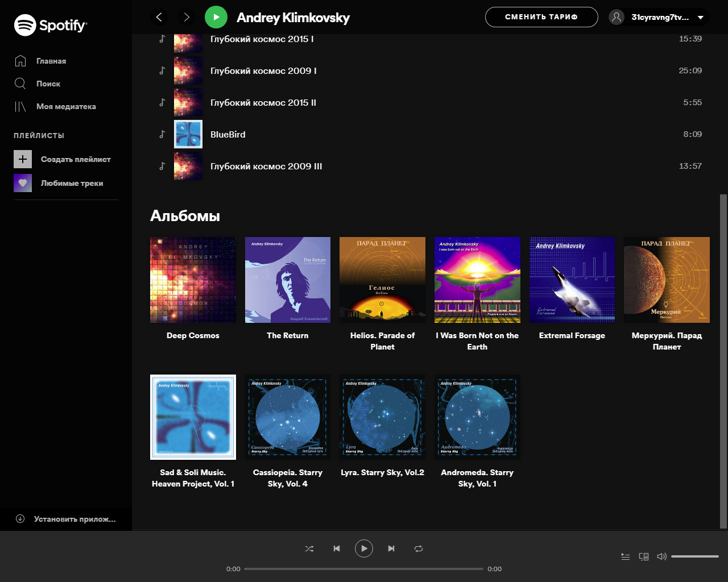Click duration 13:57

[x=690, y=166]
